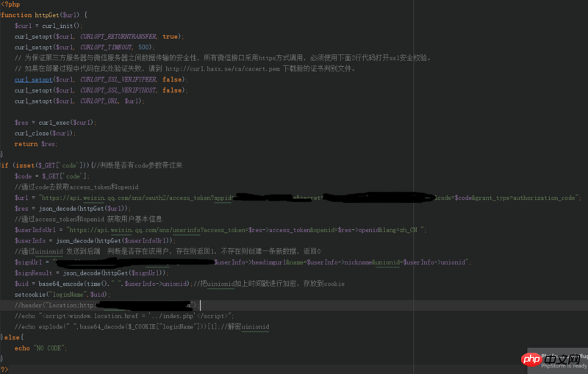This screenshot has width=588, height=374.
Task: Click the CURLOPT_SSL_VERIFYPEER constant
Action: [x=118, y=79]
